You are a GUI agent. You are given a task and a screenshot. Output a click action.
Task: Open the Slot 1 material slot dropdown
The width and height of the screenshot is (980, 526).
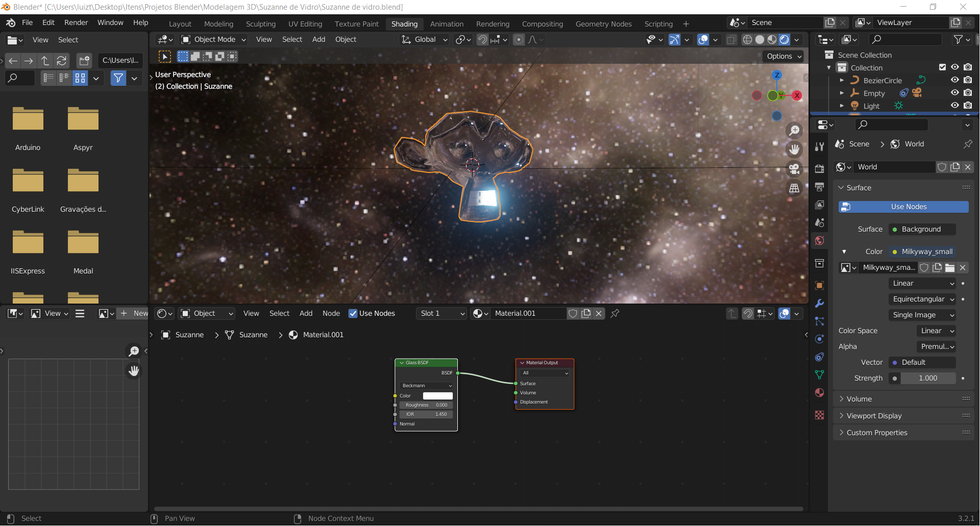click(442, 314)
